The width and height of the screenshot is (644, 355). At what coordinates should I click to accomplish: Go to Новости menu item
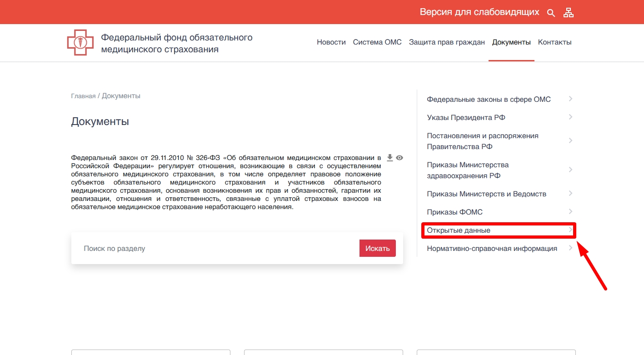pos(331,42)
